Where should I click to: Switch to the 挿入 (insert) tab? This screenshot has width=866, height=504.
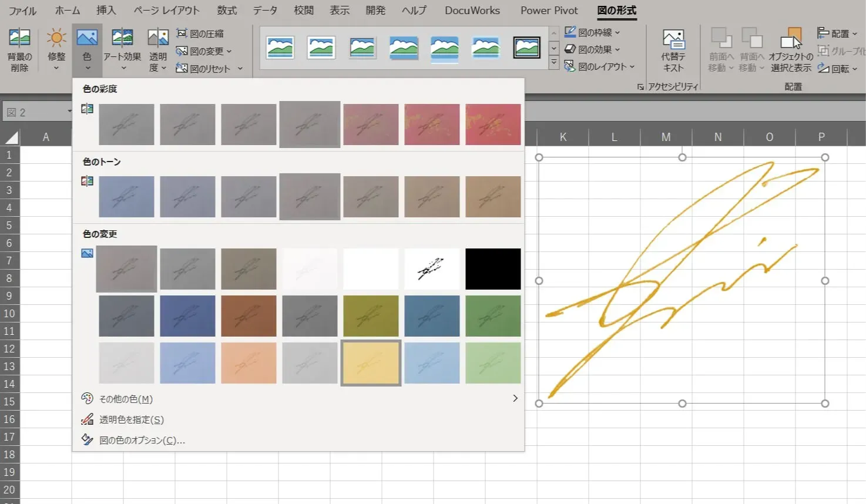click(x=106, y=11)
